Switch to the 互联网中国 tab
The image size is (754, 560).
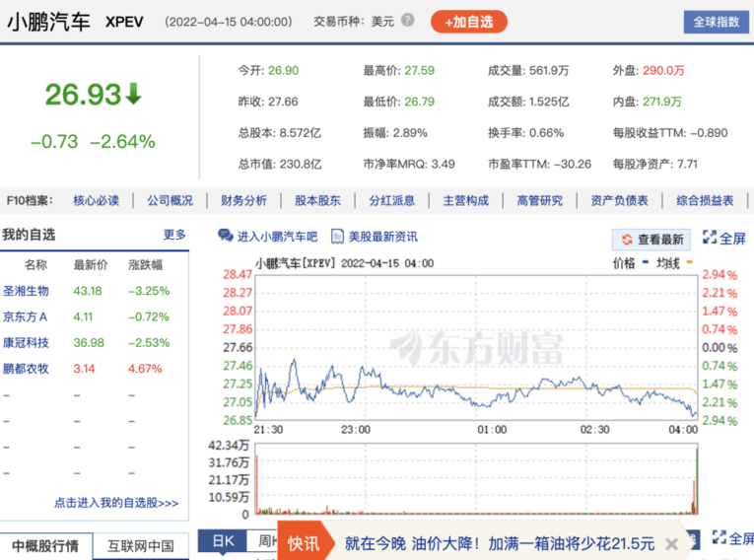(141, 546)
